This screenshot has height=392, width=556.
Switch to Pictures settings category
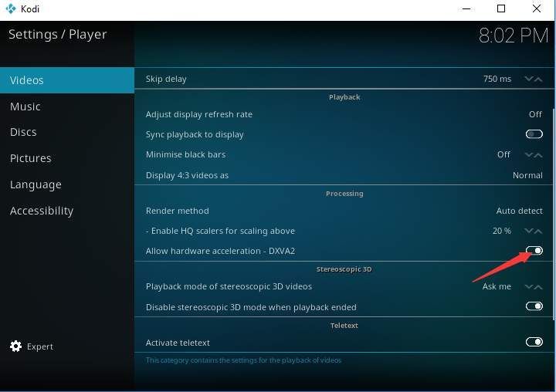coord(67,158)
